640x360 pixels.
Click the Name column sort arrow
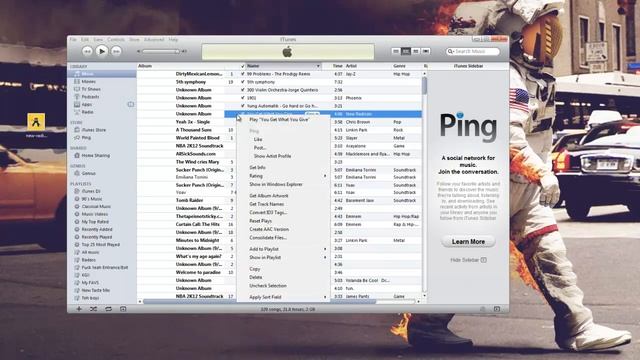[318, 66]
